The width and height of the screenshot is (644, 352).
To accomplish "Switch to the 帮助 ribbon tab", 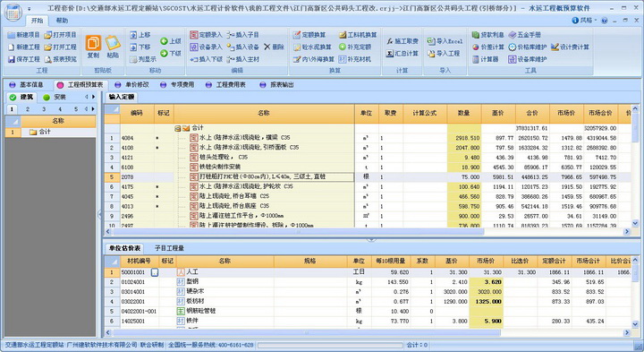I will click(62, 20).
